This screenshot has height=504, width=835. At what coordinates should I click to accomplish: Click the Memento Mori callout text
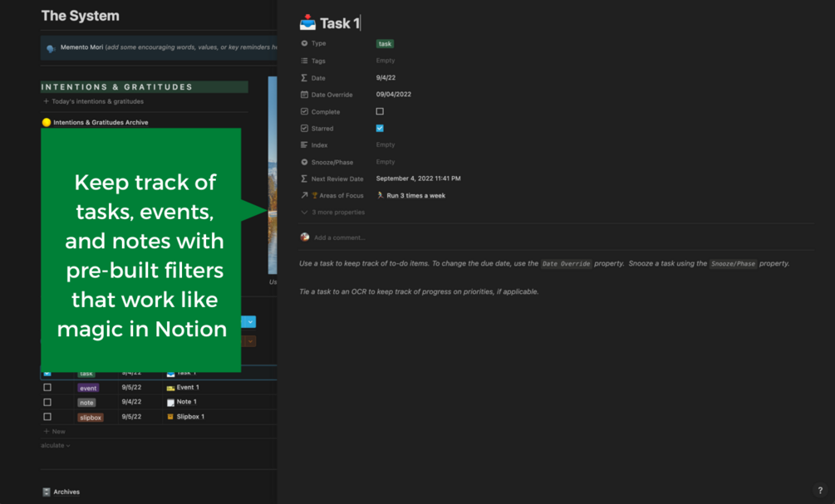(x=169, y=47)
